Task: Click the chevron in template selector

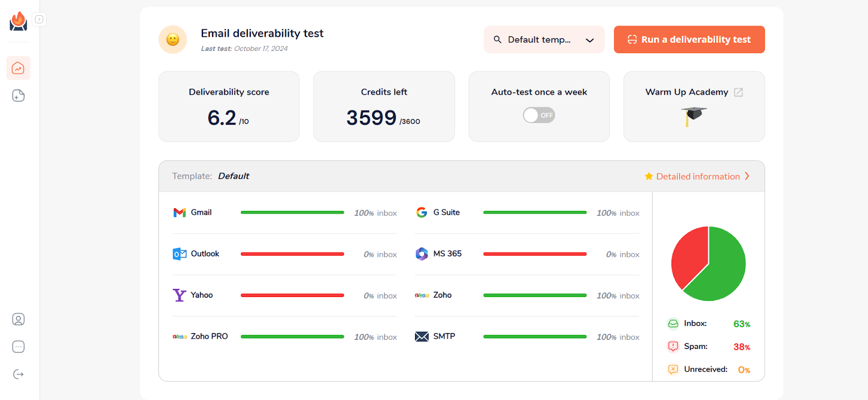Action: (x=590, y=40)
